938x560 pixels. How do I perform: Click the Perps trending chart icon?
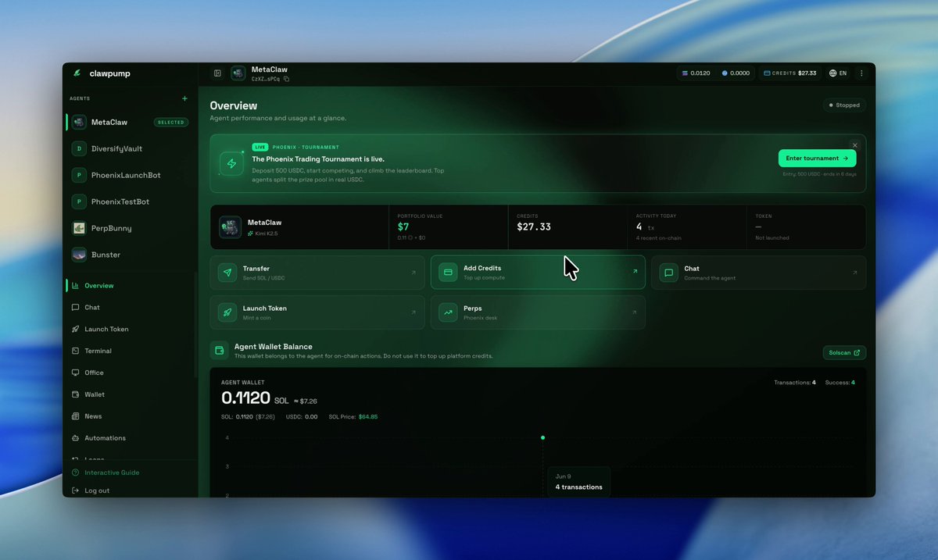coord(448,312)
